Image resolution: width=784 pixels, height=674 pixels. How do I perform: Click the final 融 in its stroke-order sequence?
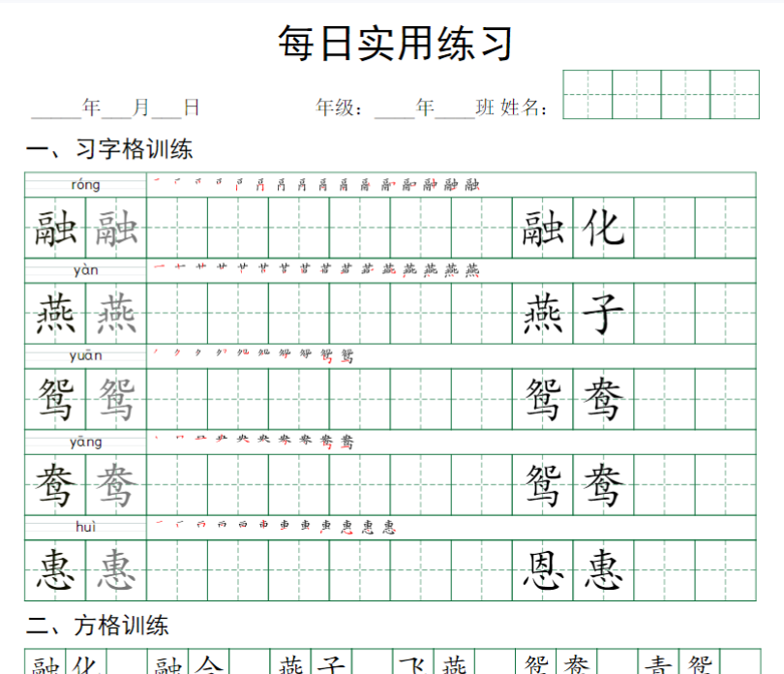click(x=474, y=184)
